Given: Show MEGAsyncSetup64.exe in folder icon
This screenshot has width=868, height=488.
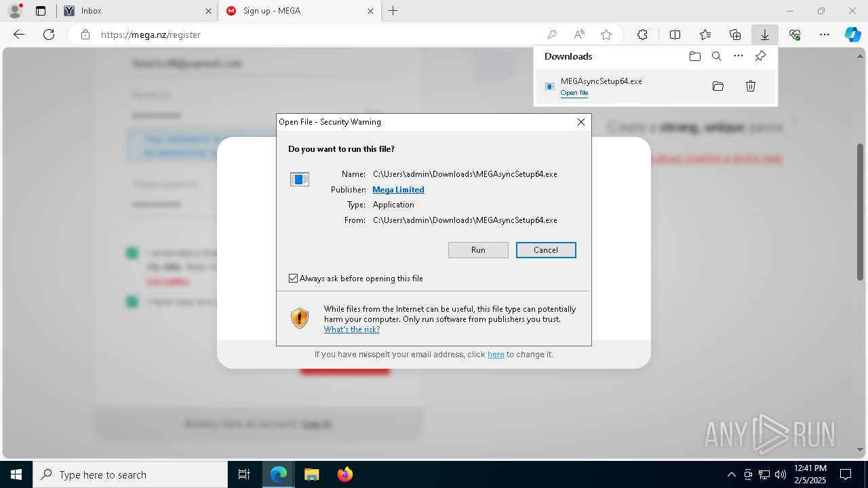Looking at the screenshot, I should tap(718, 86).
